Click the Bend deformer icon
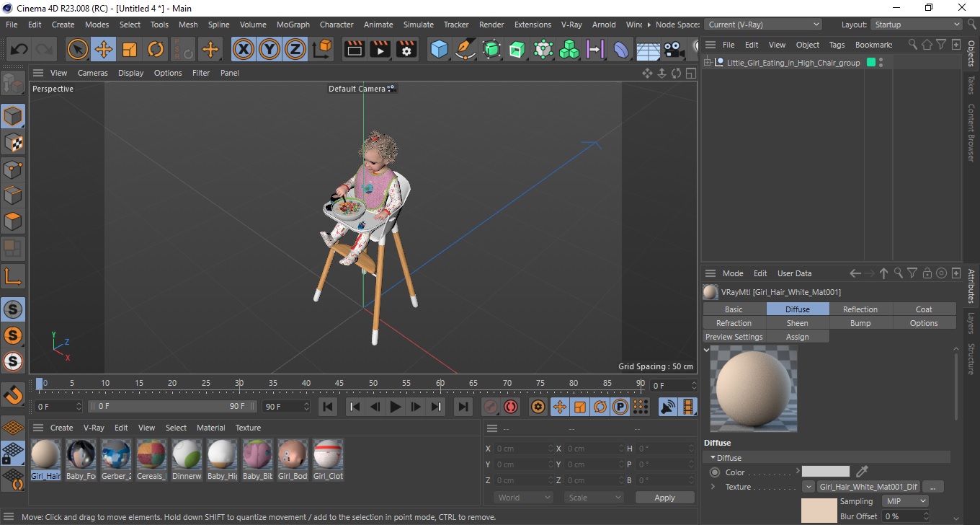The image size is (980, 525). point(621,50)
